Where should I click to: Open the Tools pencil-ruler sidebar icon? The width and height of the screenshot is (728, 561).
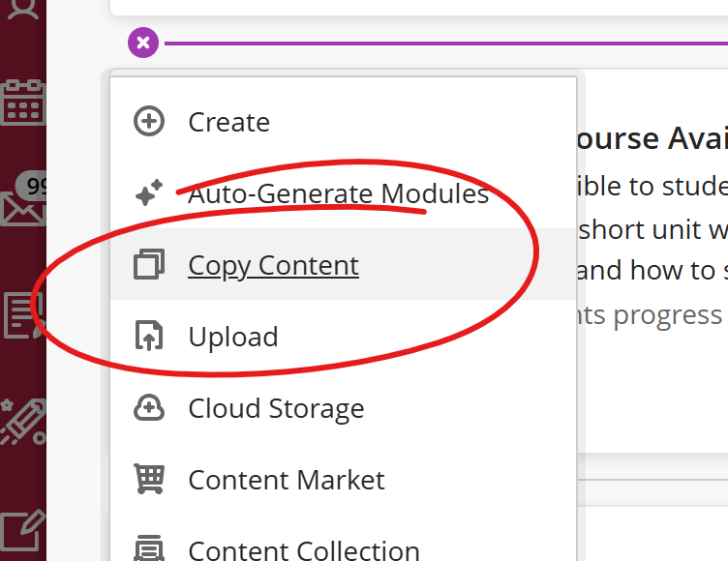pyautogui.click(x=23, y=422)
